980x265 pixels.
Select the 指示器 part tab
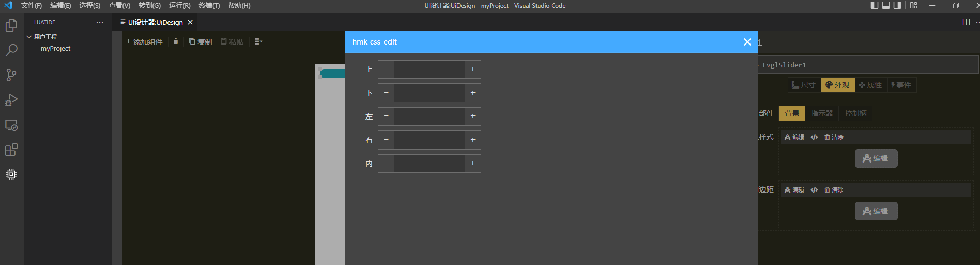(x=822, y=113)
